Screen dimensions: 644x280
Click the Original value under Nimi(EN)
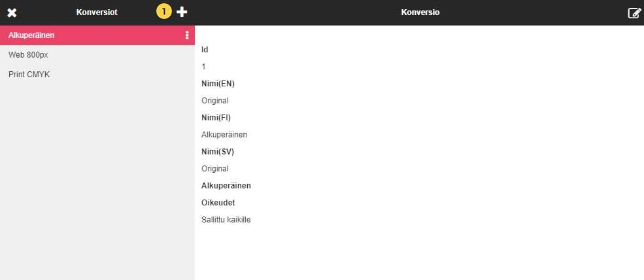click(x=214, y=101)
